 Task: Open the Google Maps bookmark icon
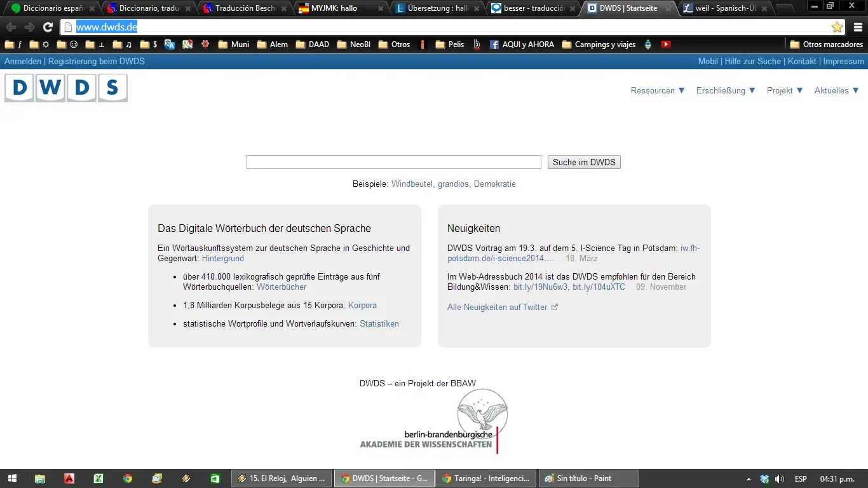[x=187, y=44]
